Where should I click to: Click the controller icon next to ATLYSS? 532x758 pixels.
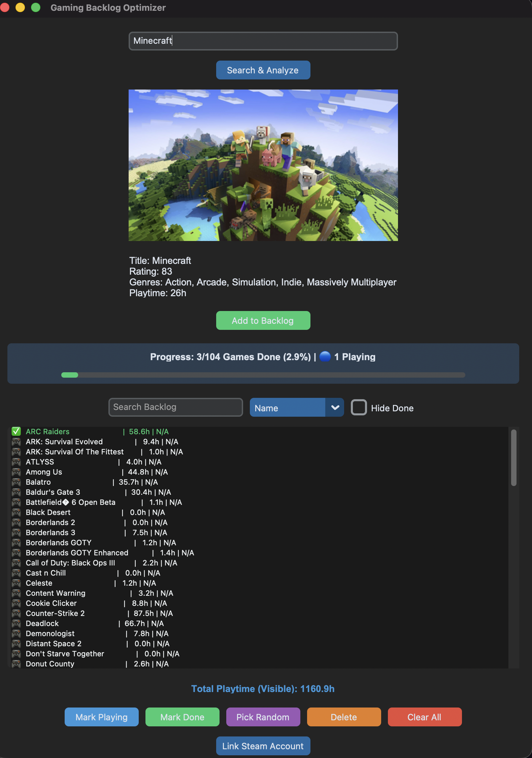coord(16,461)
